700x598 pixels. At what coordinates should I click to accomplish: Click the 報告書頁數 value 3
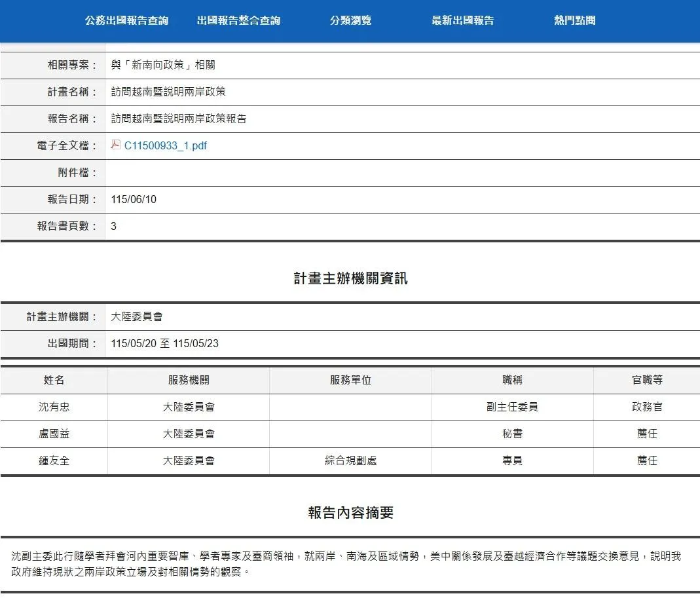coord(113,227)
